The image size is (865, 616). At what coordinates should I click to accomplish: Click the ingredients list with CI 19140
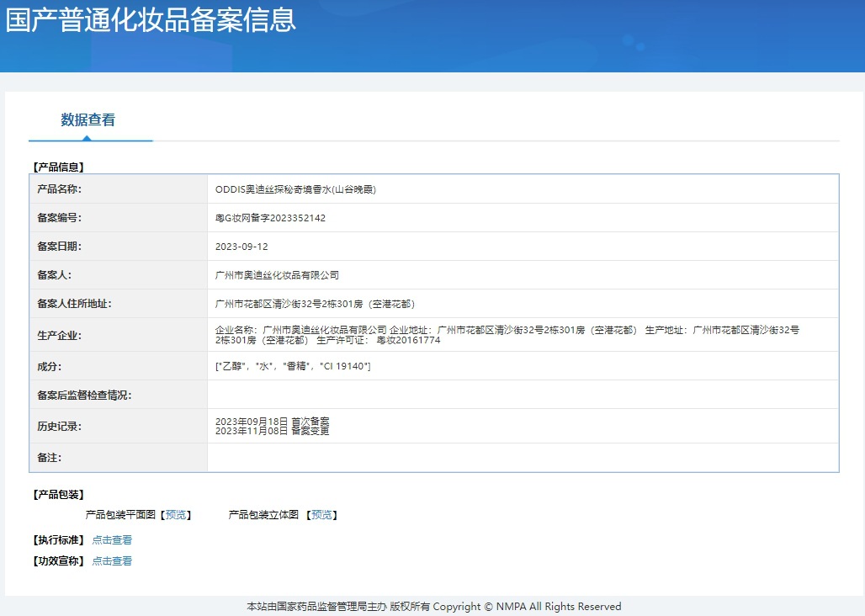(x=293, y=366)
